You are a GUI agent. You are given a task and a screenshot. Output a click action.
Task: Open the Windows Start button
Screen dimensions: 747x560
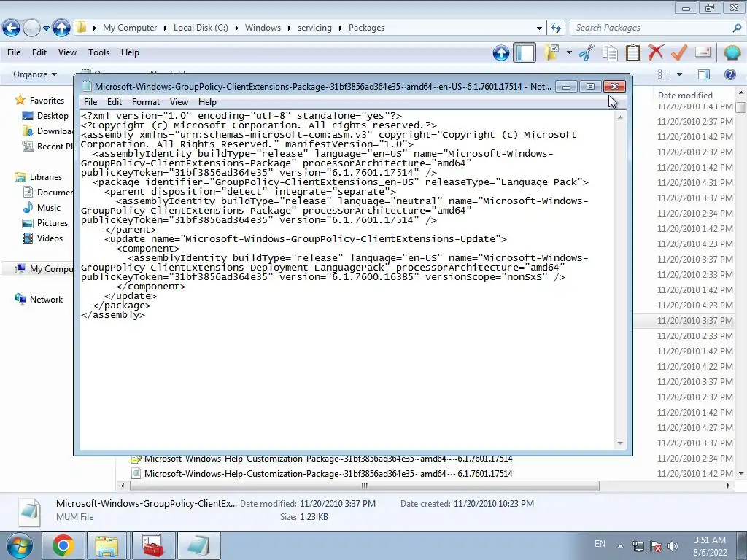[19, 545]
